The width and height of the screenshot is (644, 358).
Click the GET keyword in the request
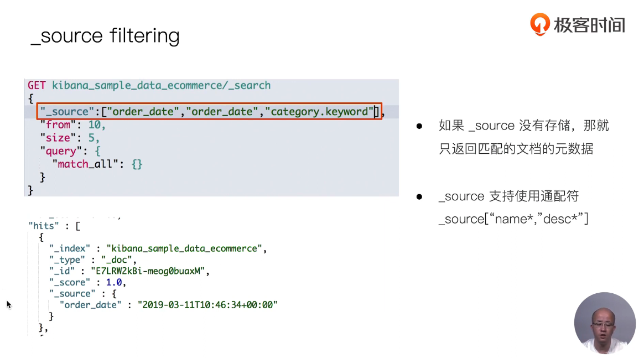click(37, 85)
